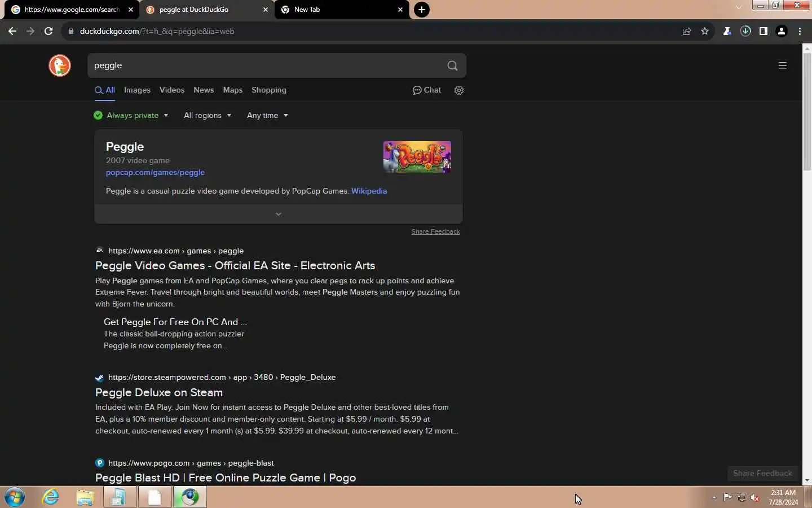The width and height of the screenshot is (812, 508).
Task: Switch to News results
Action: click(x=204, y=90)
